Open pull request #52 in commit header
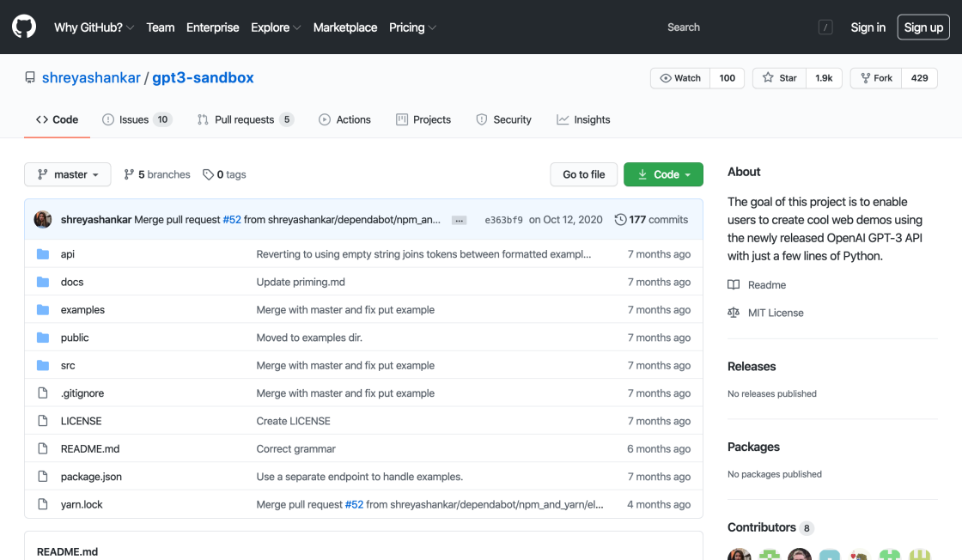The image size is (962, 560). 232,220
